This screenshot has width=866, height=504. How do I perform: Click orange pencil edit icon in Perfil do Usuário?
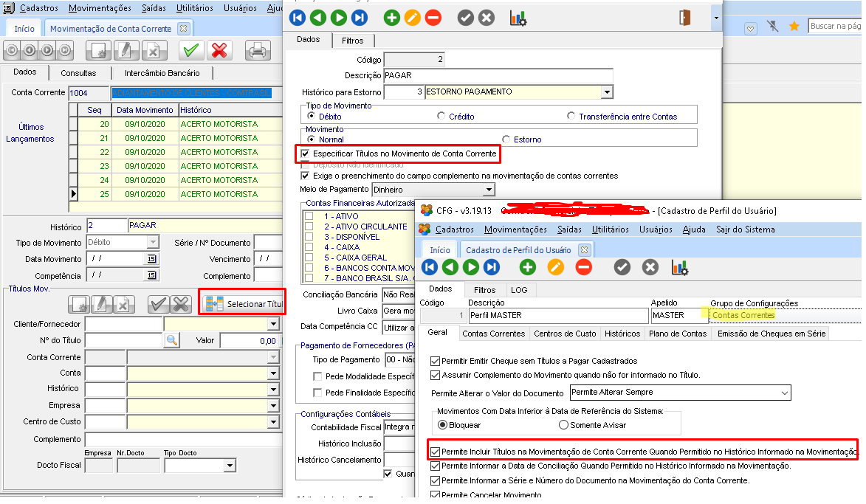(556, 267)
